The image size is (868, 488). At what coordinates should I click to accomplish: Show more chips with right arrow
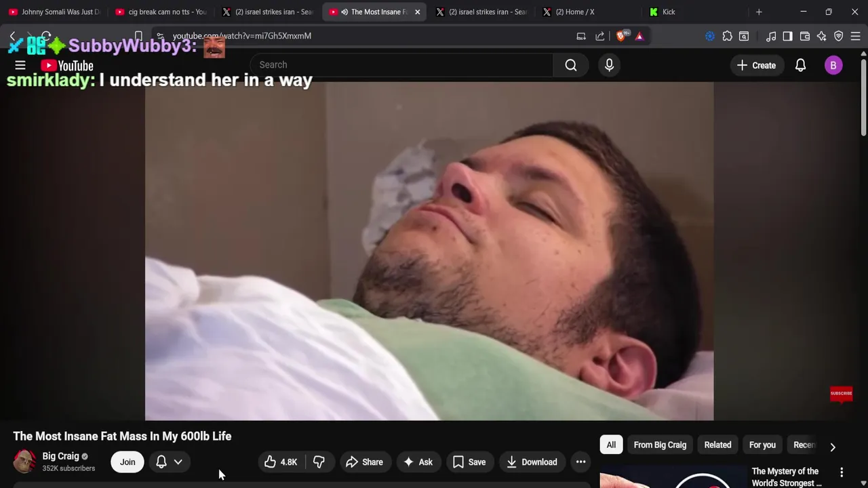[833, 447]
